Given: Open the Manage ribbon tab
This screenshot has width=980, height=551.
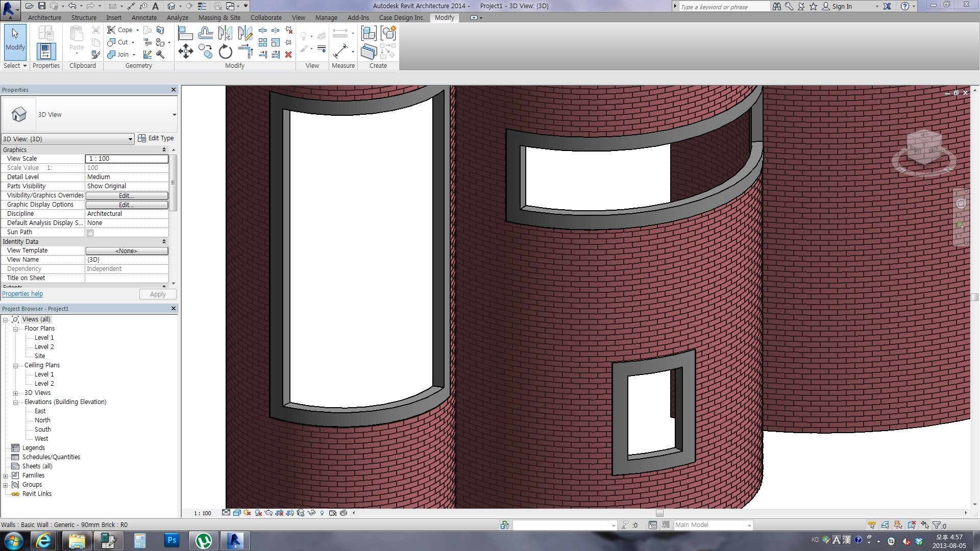Looking at the screenshot, I should click(326, 17).
